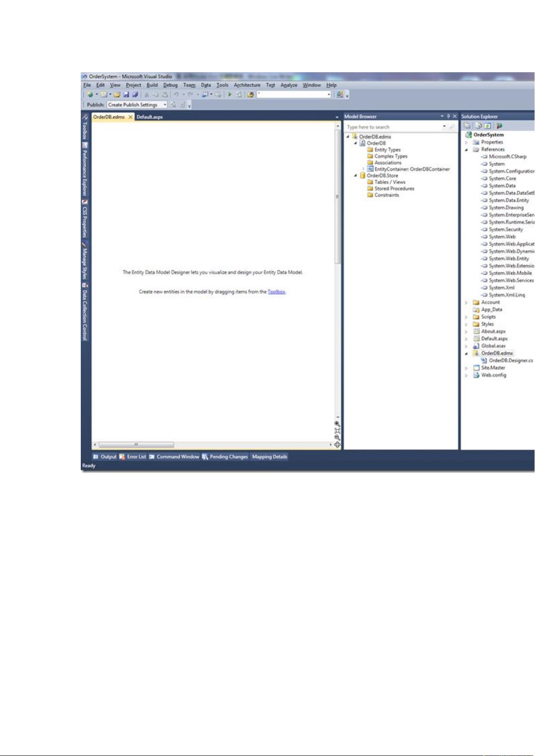Open the Model Browser window position dropdown
This screenshot has height=756, width=535.
(x=442, y=116)
